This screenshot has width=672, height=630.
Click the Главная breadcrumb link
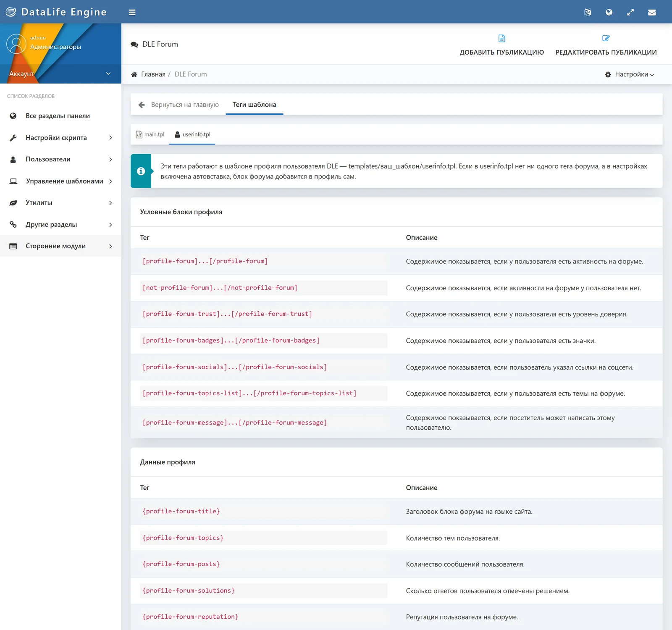click(x=153, y=74)
